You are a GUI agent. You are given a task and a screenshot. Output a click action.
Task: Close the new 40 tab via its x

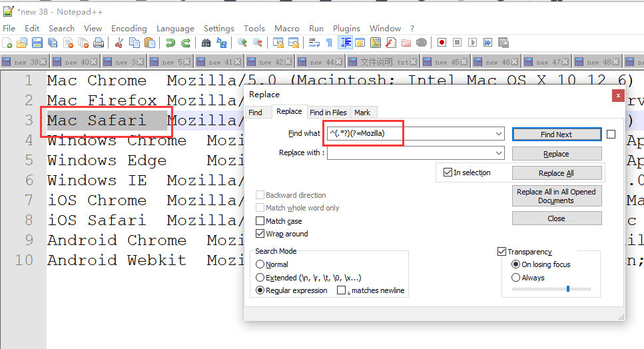point(94,62)
